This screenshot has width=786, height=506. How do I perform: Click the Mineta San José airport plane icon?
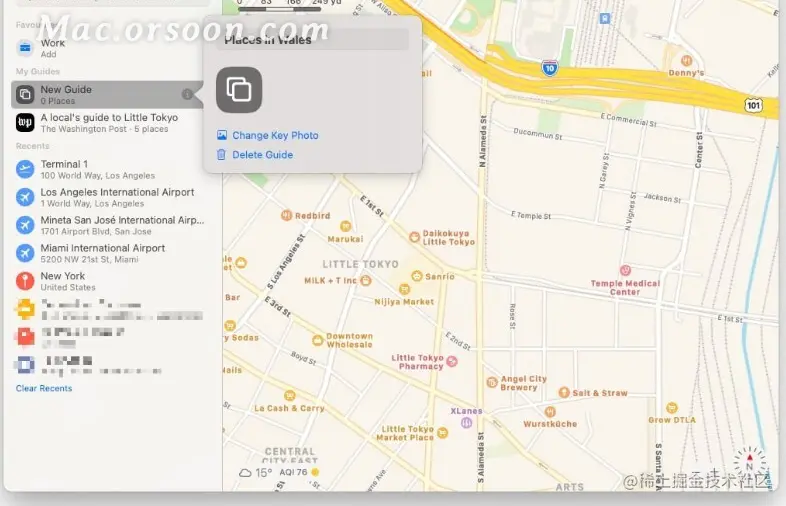tap(25, 225)
